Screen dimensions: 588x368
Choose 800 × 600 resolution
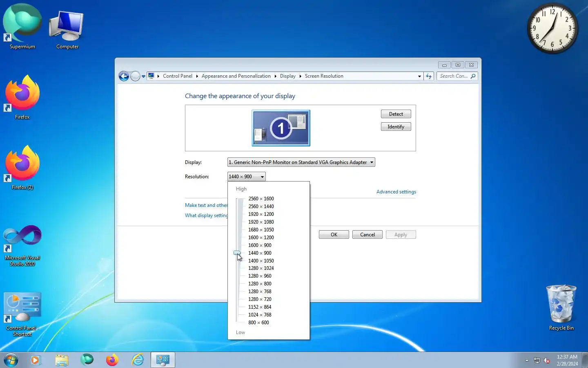point(258,323)
